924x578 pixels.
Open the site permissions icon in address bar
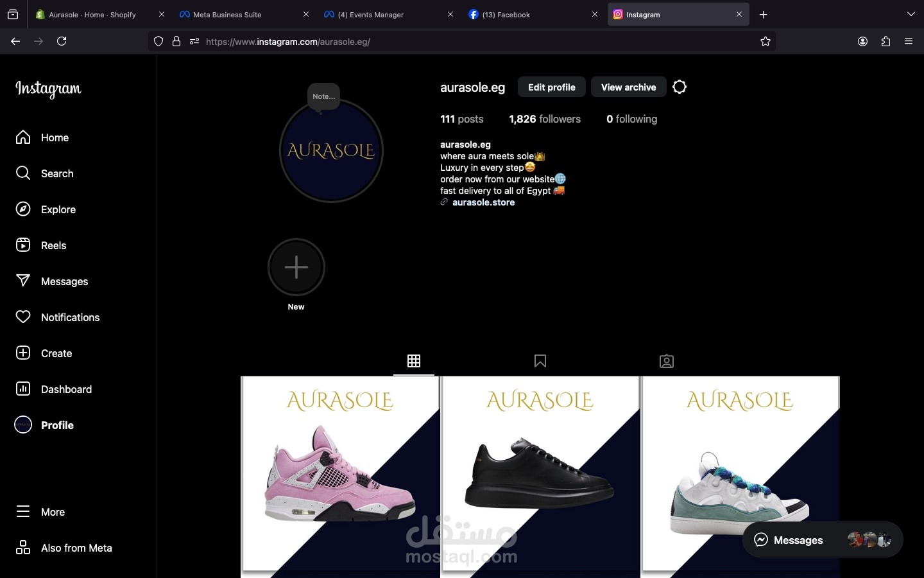[x=194, y=42]
